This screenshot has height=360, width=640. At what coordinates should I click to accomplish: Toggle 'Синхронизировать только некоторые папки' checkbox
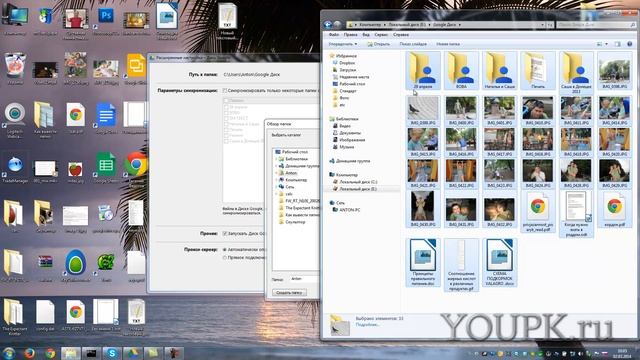224,90
